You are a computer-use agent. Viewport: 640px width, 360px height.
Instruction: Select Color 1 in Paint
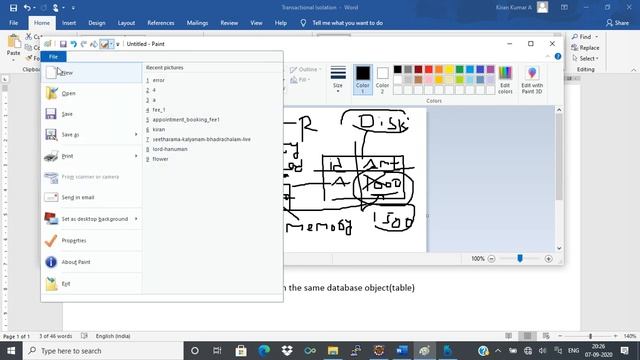pos(362,79)
